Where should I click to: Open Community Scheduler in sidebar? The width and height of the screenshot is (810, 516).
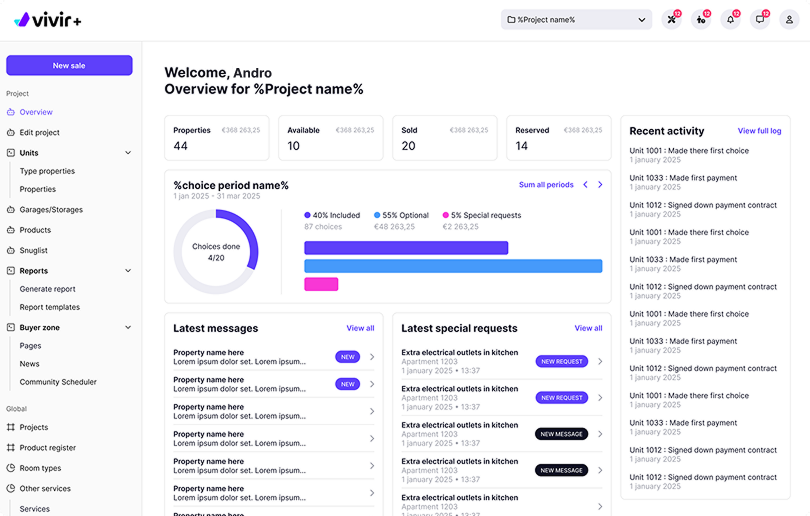tap(58, 382)
